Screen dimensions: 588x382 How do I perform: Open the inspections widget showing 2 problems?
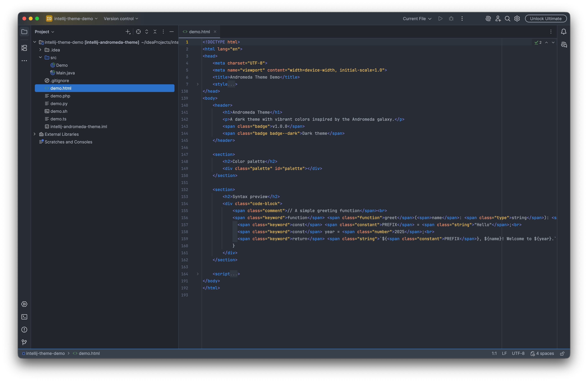(538, 42)
